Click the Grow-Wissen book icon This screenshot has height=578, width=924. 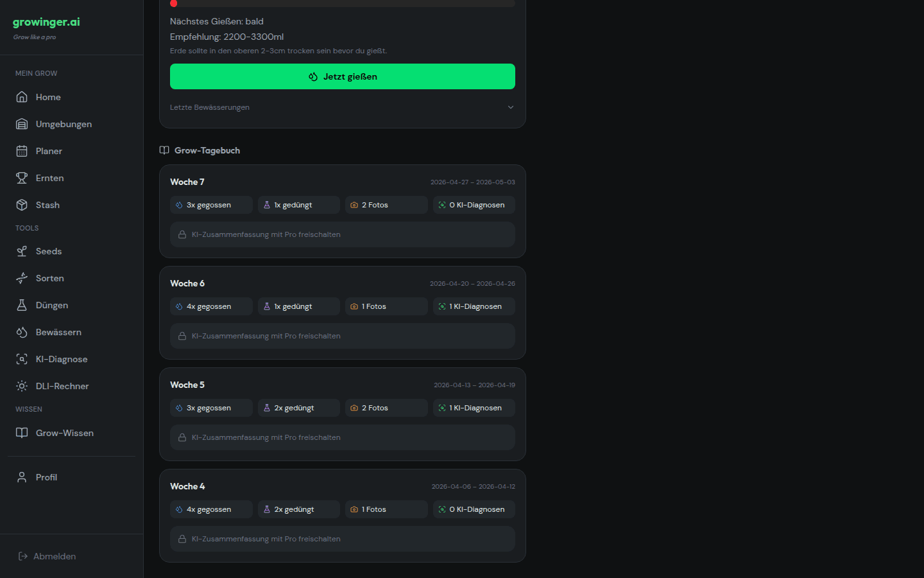tap(22, 433)
